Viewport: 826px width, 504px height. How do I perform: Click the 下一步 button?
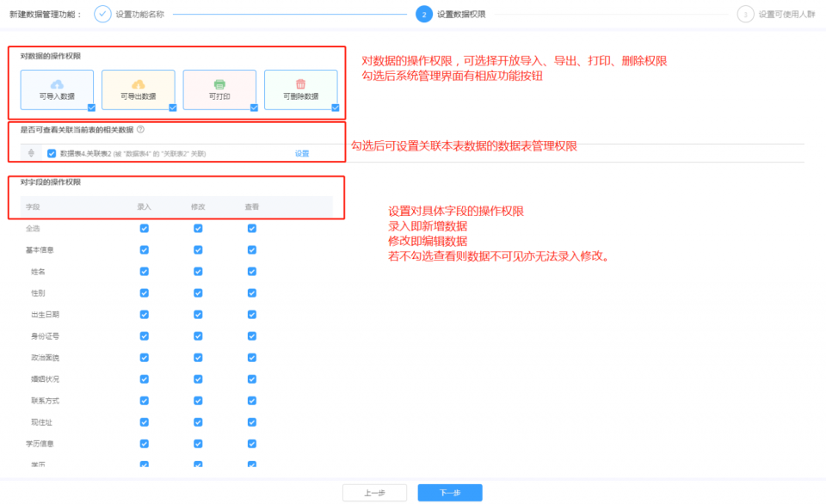[x=449, y=492]
